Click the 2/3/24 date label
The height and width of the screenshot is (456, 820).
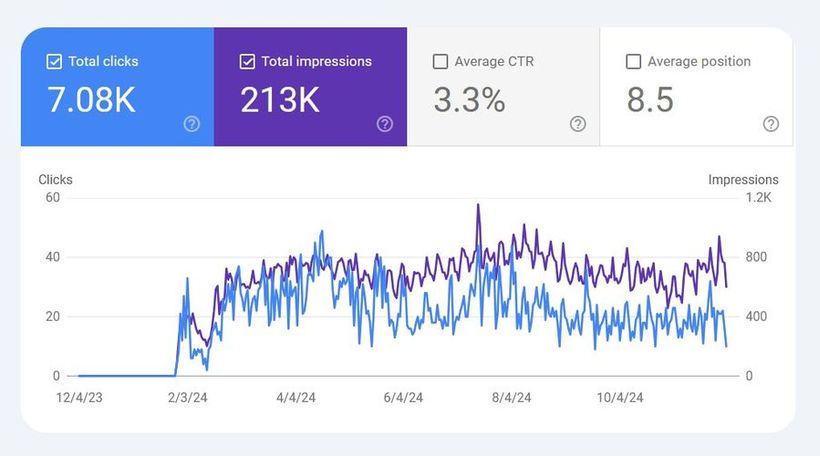click(x=188, y=397)
